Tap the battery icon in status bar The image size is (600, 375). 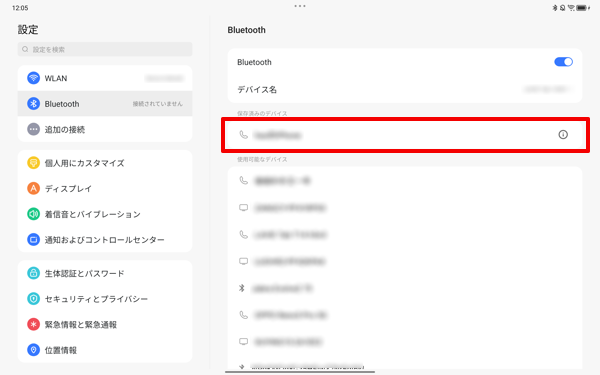tap(582, 8)
